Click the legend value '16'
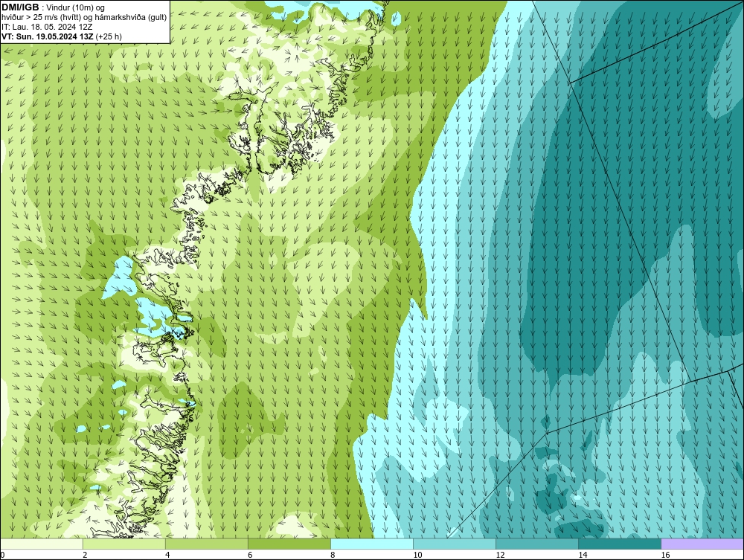 point(665,555)
